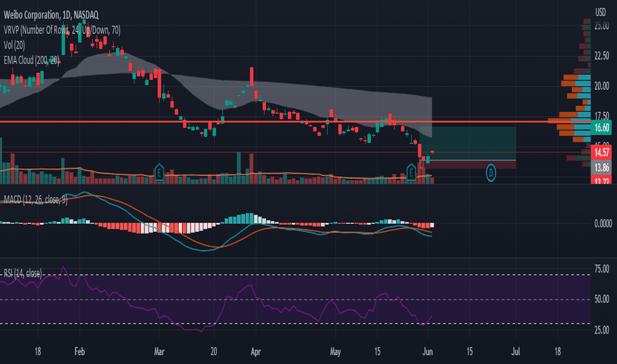Click the 20.00 price axis label

pos(602,86)
